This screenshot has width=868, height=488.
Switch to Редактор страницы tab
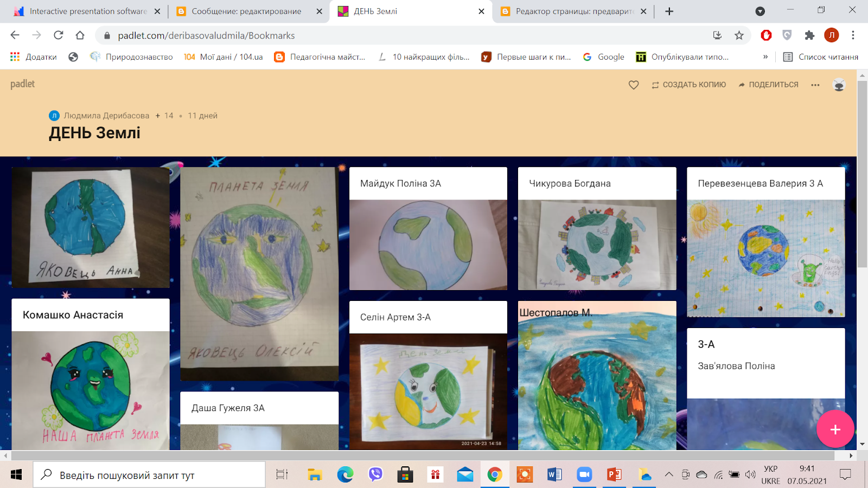(573, 11)
